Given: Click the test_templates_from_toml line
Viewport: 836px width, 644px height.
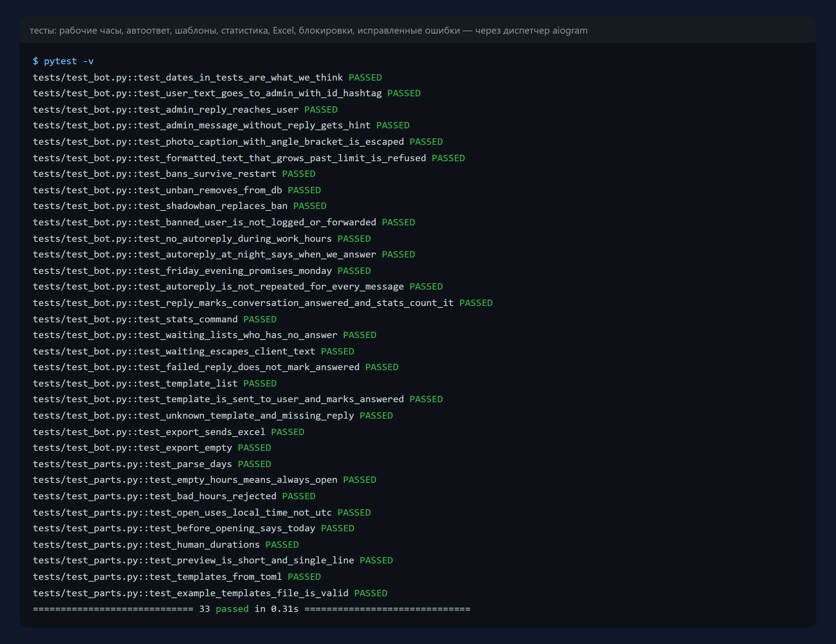Looking at the screenshot, I should (x=177, y=576).
